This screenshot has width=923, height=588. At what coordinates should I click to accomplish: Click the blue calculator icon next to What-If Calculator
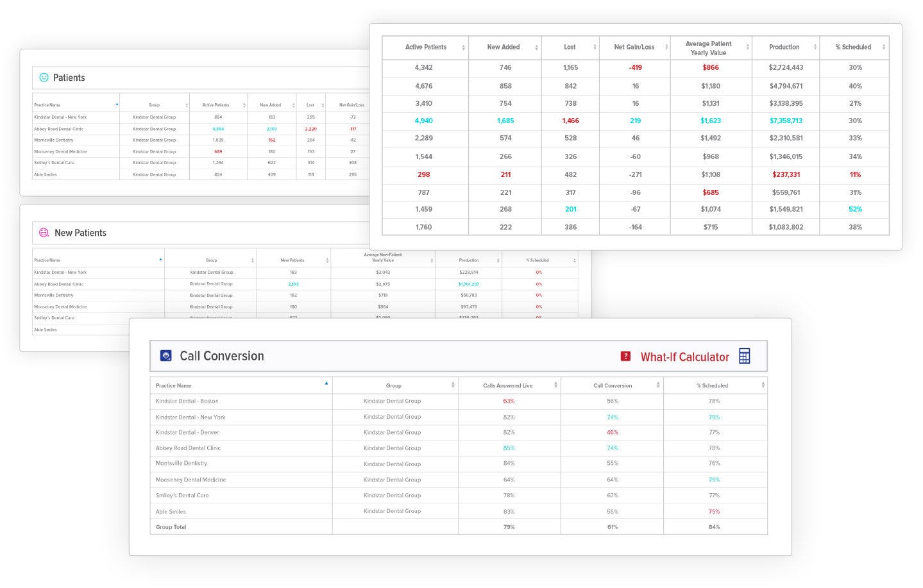pos(745,356)
